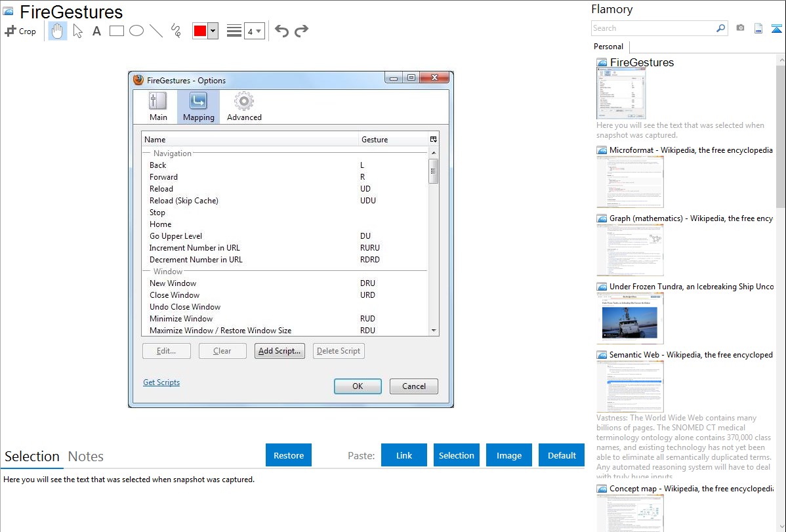The image size is (786, 532).
Task: Click the Restore button
Action: pos(289,455)
